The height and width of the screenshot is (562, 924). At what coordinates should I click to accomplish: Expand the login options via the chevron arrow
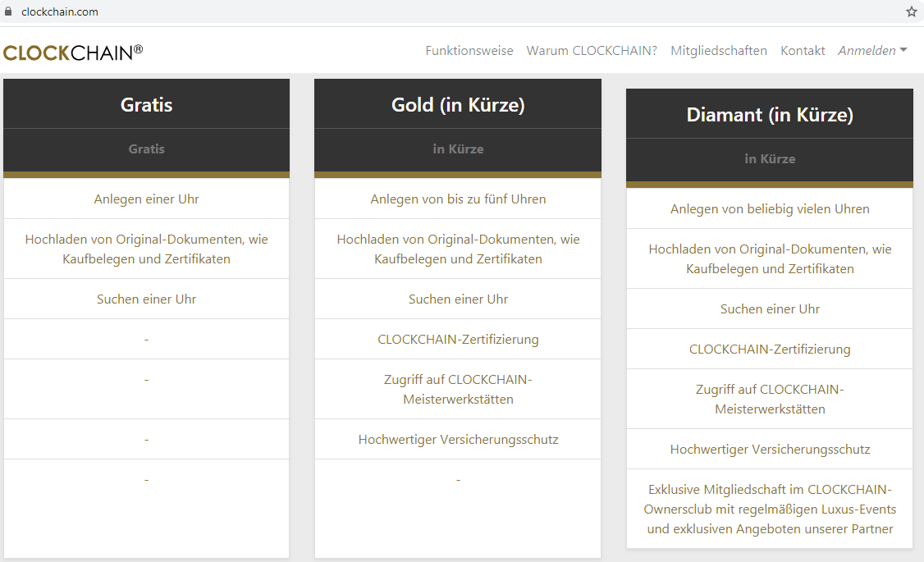903,50
